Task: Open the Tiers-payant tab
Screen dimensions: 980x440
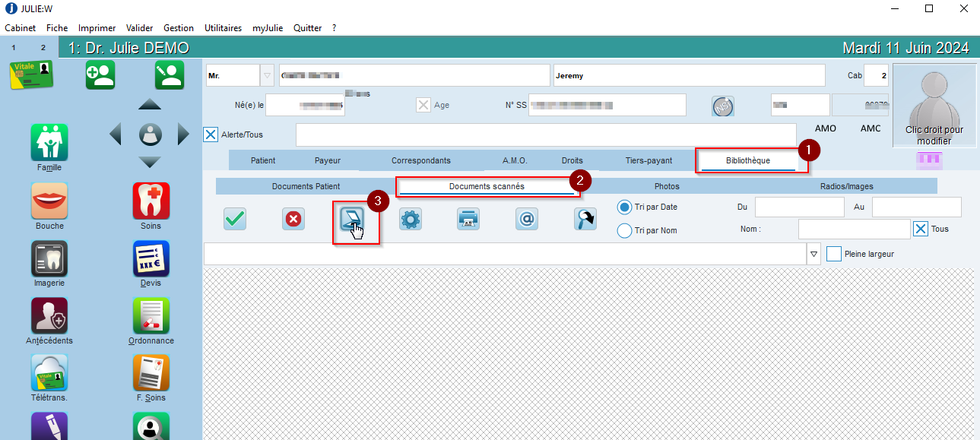Action: [x=649, y=160]
